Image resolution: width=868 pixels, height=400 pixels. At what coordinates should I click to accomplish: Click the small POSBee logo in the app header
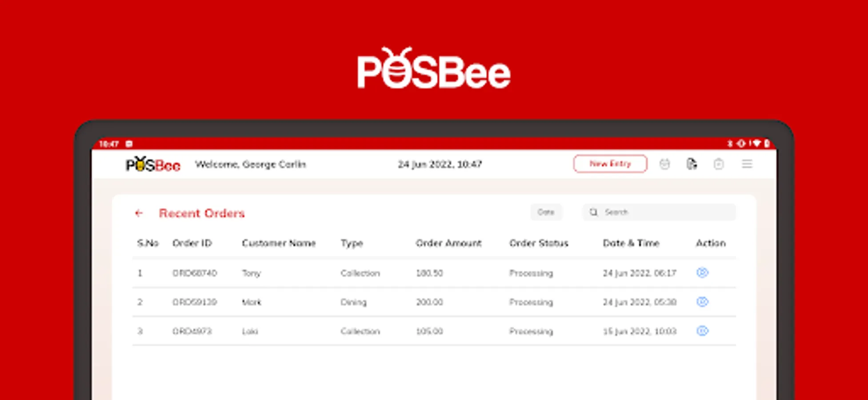tap(153, 164)
